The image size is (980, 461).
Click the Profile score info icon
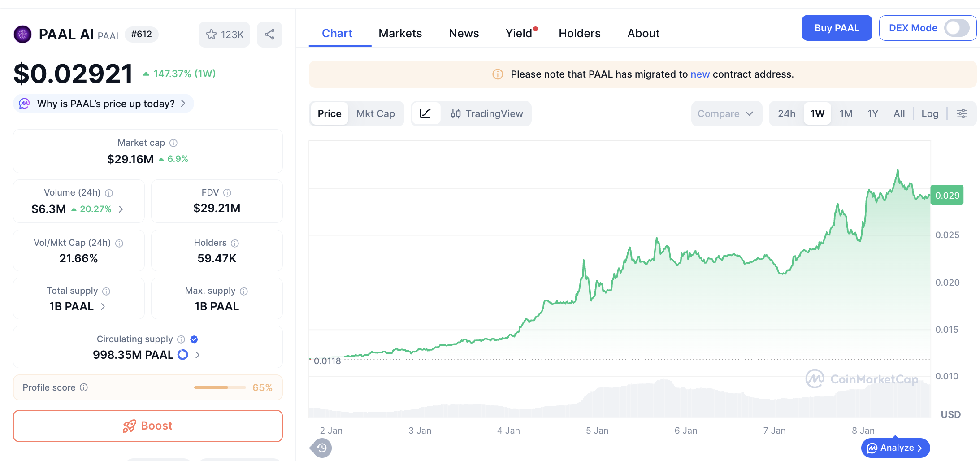(x=84, y=387)
